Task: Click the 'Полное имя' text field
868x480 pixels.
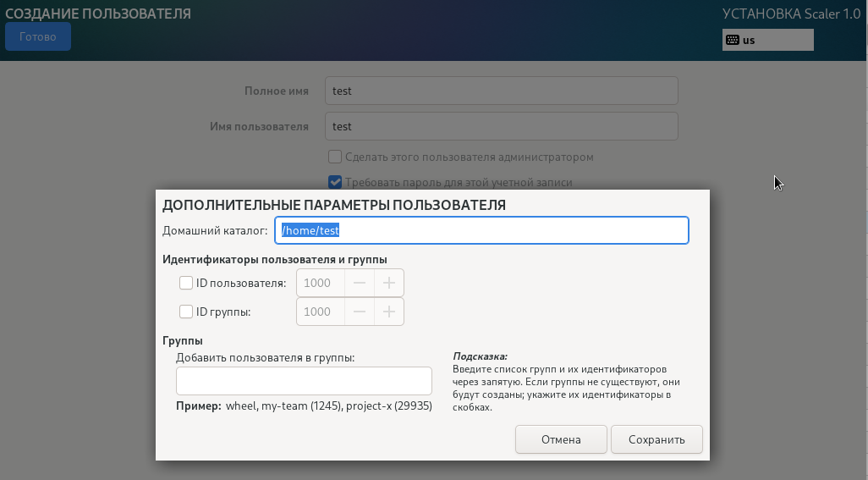Action: pyautogui.click(x=501, y=91)
